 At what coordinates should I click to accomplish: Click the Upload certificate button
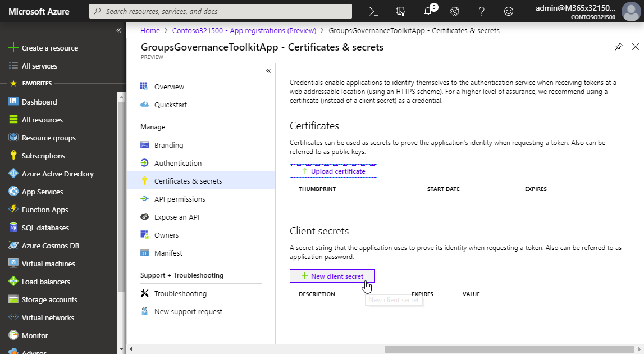coord(333,171)
